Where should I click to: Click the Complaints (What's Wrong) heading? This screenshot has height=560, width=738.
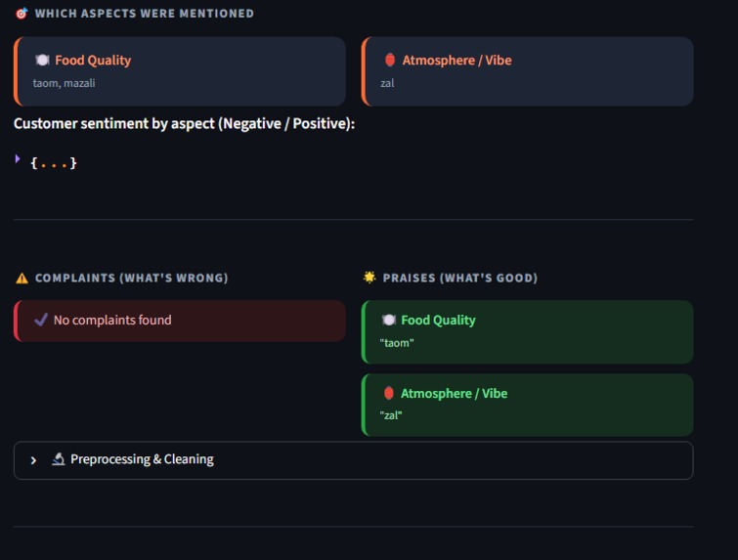132,279
